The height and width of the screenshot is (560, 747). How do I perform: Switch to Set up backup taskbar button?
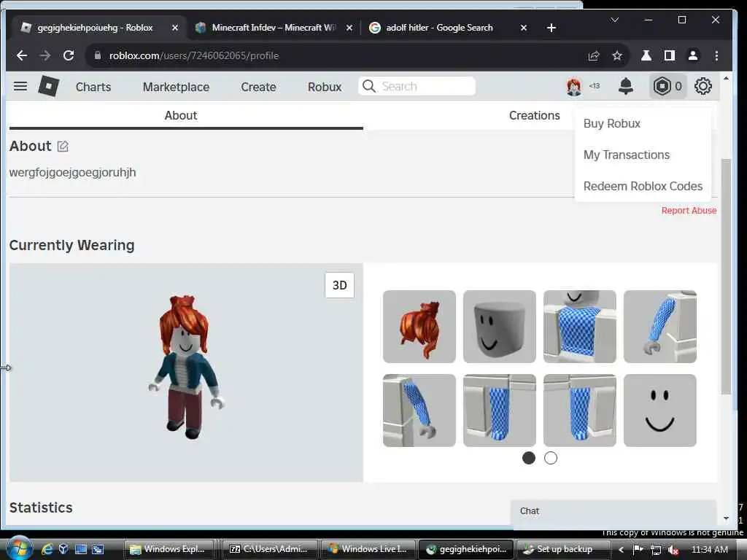pos(563,549)
